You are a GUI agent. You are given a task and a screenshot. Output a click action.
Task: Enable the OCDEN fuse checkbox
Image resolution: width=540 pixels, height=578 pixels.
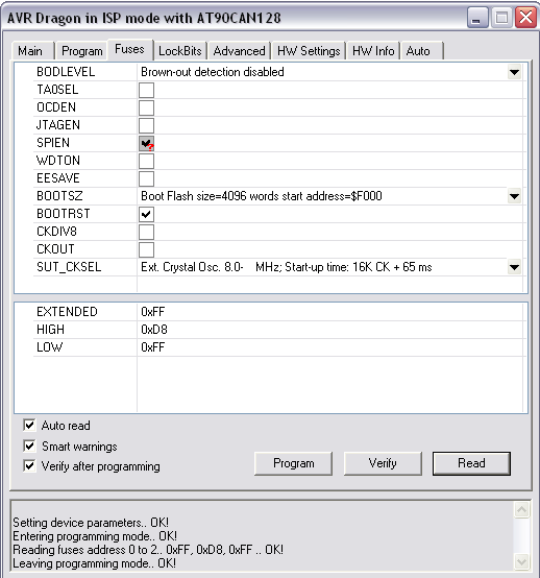146,108
